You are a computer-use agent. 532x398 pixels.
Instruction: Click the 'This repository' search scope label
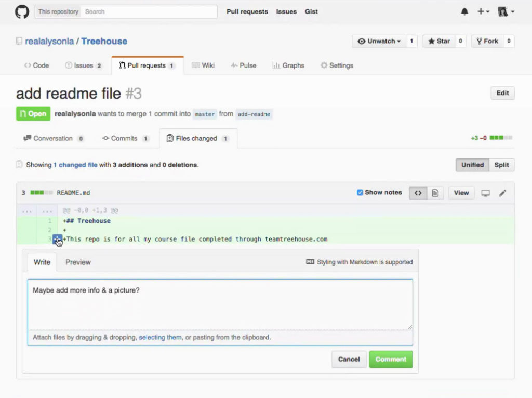(58, 11)
